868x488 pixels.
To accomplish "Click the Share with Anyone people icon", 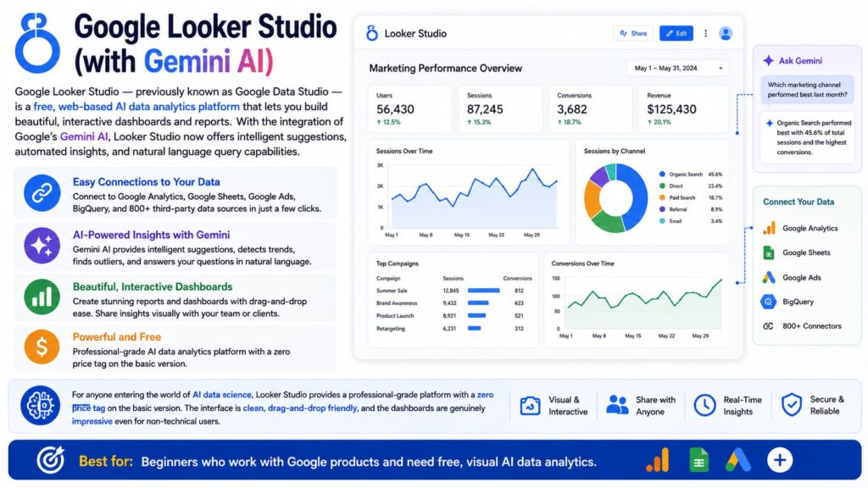I will click(x=617, y=405).
